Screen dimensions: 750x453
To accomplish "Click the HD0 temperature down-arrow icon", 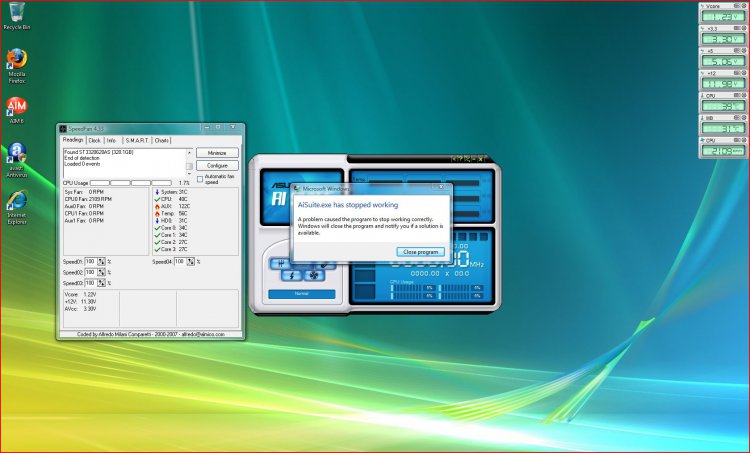I will point(157,221).
